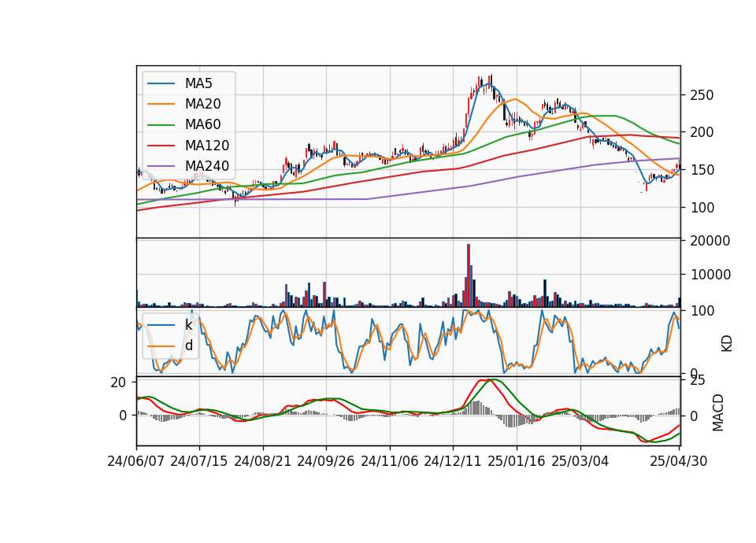This screenshot has height=543, width=756.
Task: Click the 24/09/26 date axis label
Action: pos(326,461)
